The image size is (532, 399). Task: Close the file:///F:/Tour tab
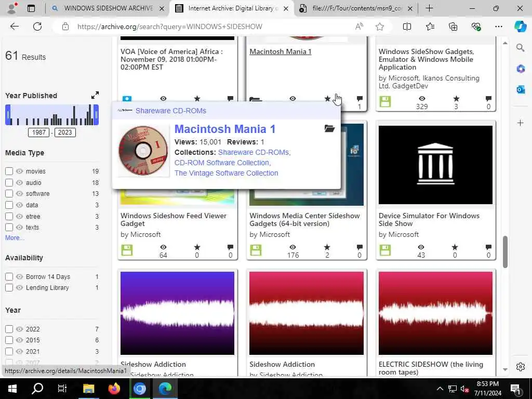410,8
